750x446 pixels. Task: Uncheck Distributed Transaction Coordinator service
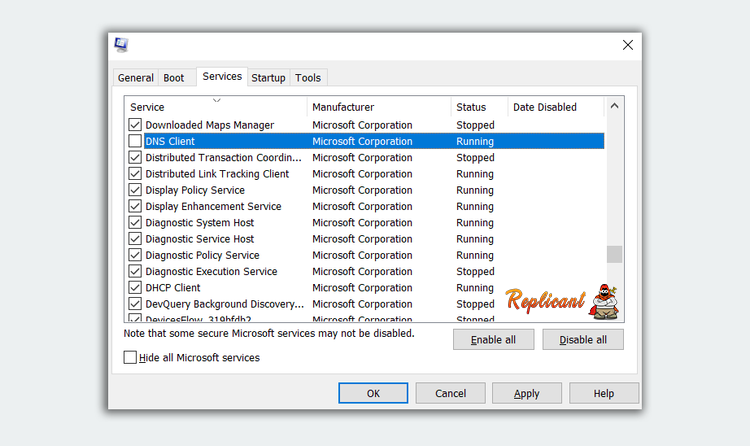[135, 157]
